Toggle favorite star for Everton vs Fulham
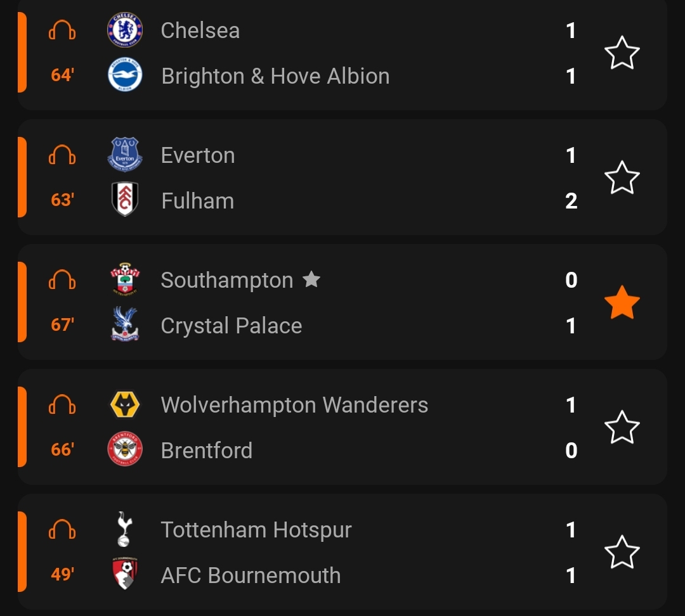The image size is (685, 616). (x=622, y=178)
